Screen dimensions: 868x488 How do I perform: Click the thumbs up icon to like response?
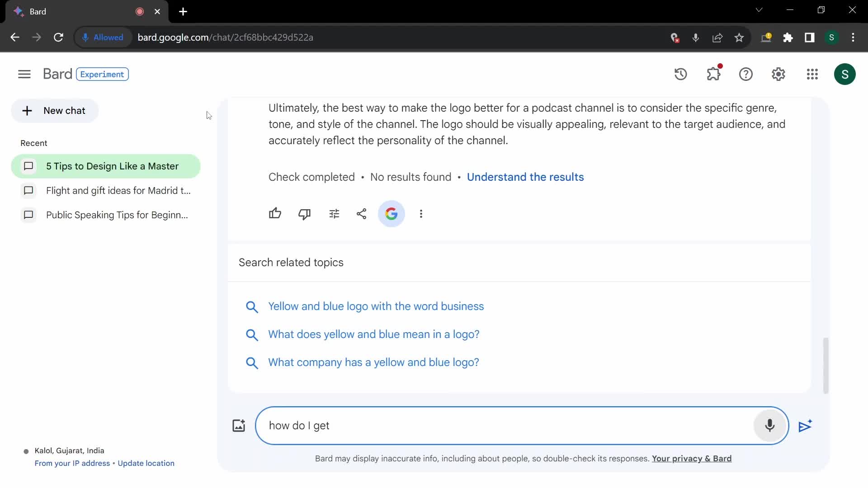click(275, 213)
